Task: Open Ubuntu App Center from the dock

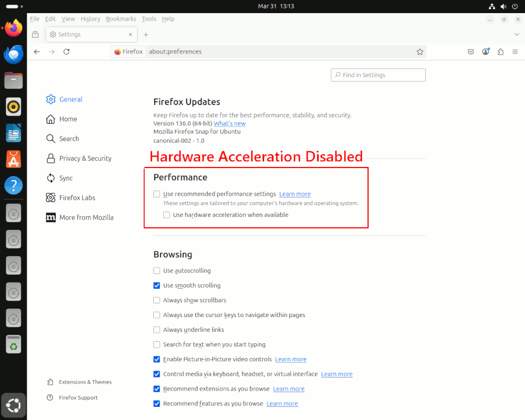Action: tap(14, 159)
